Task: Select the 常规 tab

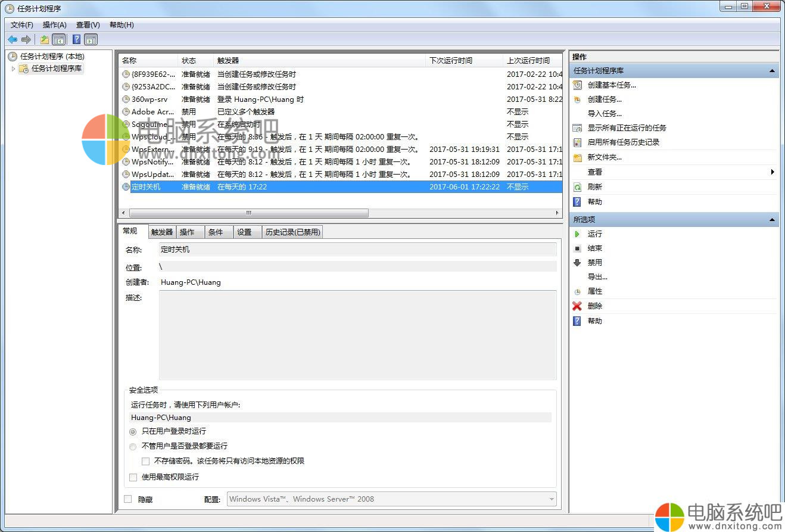Action: tap(132, 231)
